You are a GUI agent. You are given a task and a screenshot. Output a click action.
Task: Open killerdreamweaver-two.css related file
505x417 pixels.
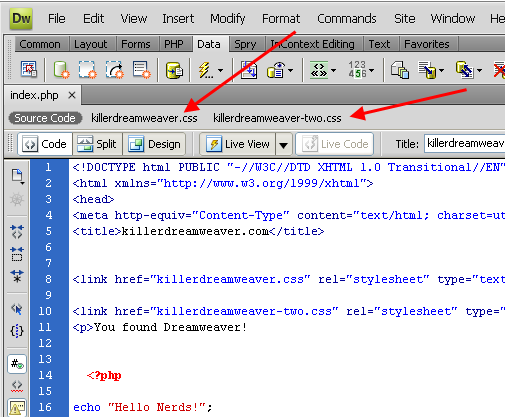(x=277, y=118)
